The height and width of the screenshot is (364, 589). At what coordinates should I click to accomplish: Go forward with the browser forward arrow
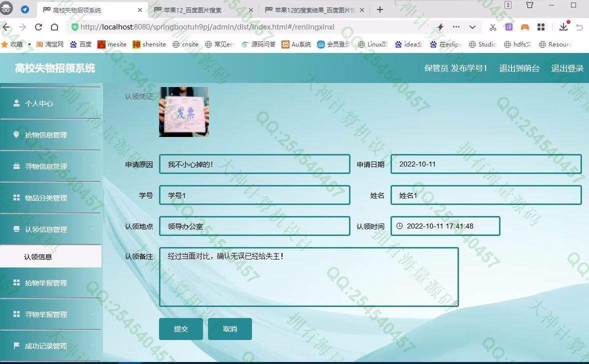click(x=22, y=27)
